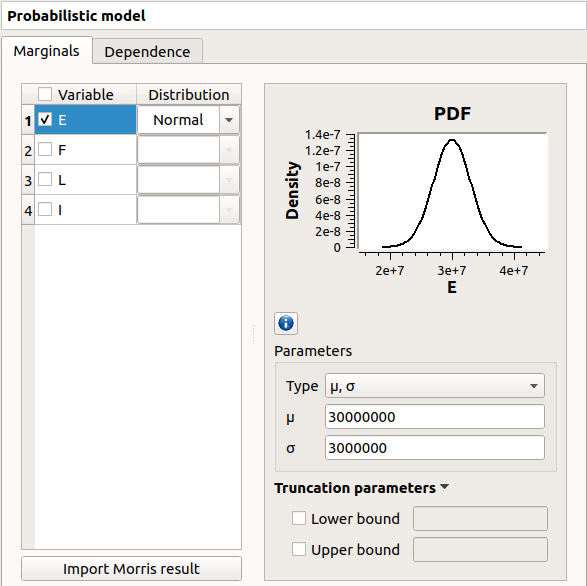Click the Lower bound value field
The height and width of the screenshot is (586, 587).
[x=480, y=519]
